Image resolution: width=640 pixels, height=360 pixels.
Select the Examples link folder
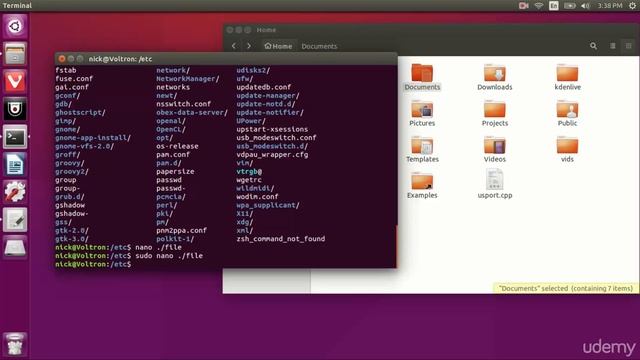(422, 185)
